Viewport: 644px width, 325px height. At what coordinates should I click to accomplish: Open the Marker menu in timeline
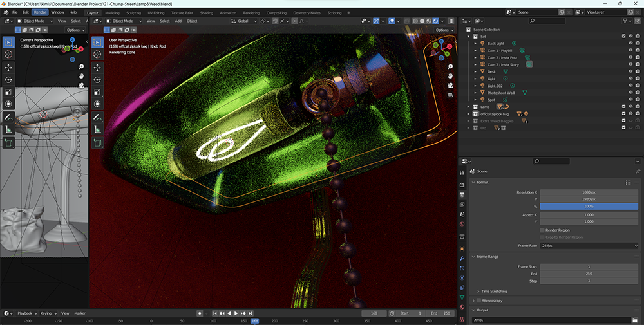80,313
